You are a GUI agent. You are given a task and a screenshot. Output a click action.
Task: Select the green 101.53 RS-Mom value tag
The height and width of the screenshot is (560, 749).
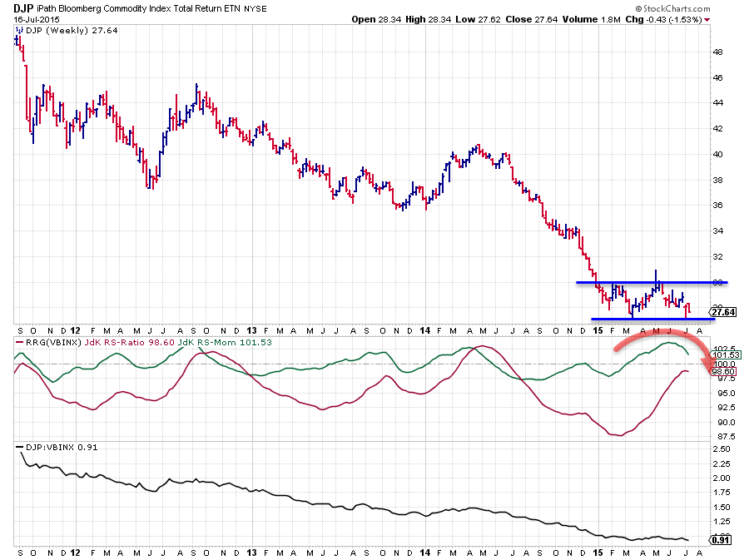pos(724,354)
